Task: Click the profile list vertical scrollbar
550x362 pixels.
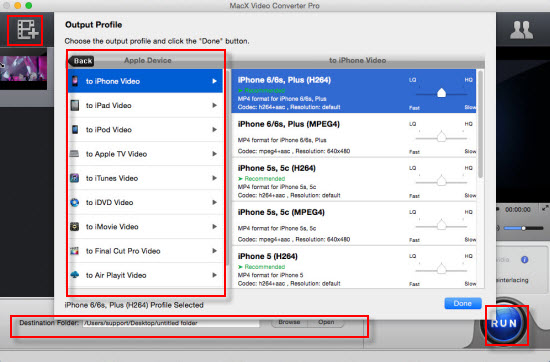Action: coord(481,123)
